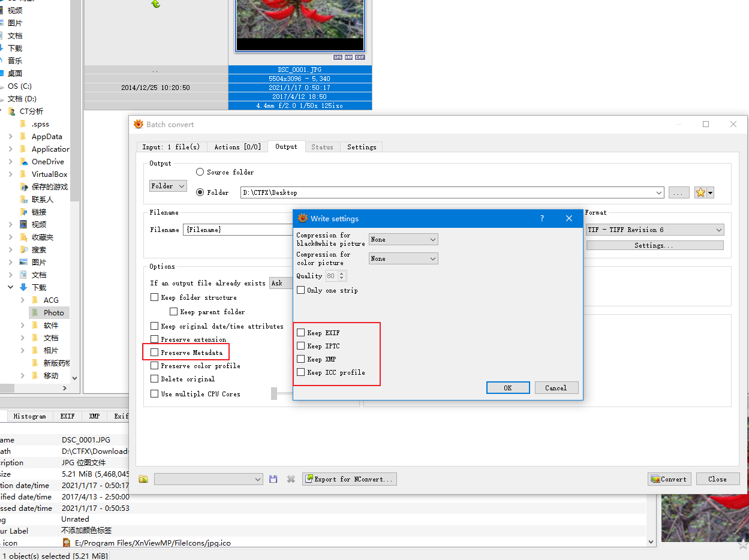Tick the Preserve Metadata checkbox
749x560 pixels.
point(155,353)
